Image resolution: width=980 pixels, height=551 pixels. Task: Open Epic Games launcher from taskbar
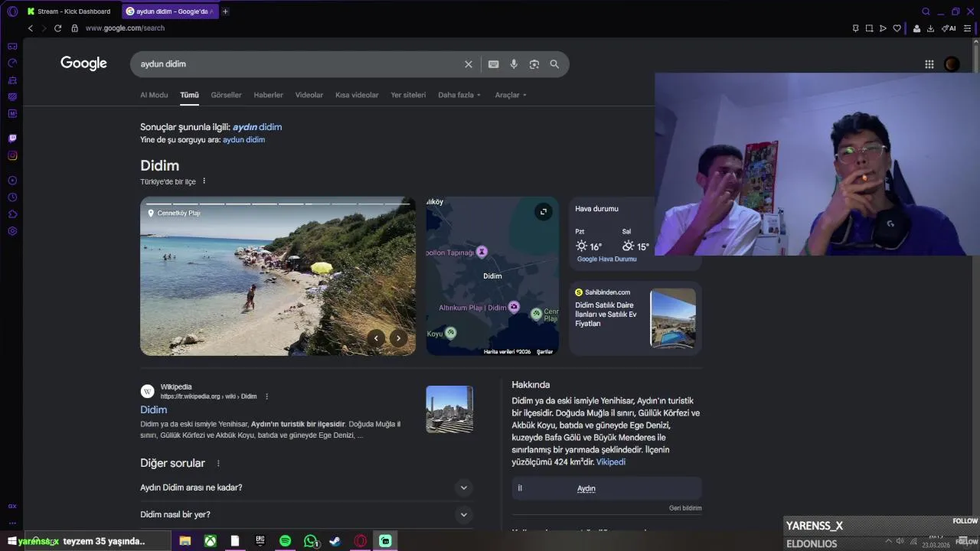pyautogui.click(x=260, y=541)
